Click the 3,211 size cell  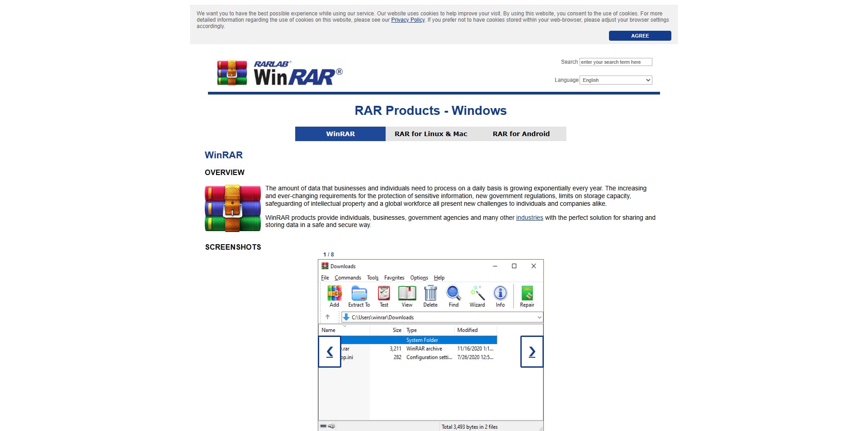[x=395, y=349]
